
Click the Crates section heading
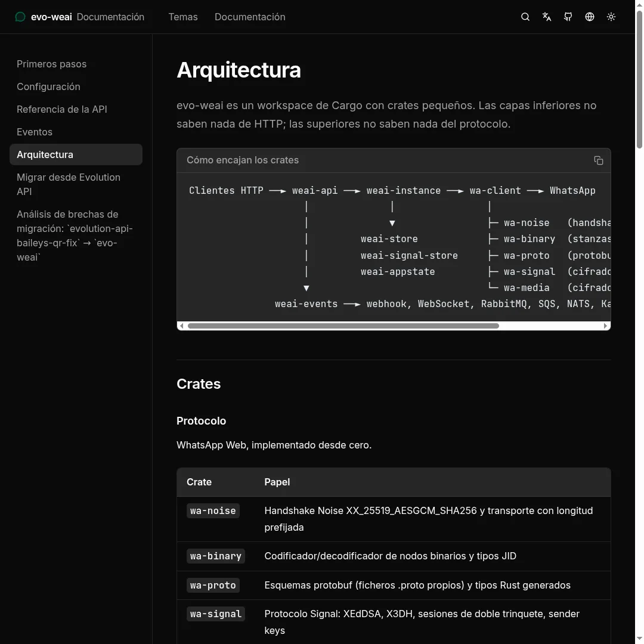pyautogui.click(x=199, y=383)
